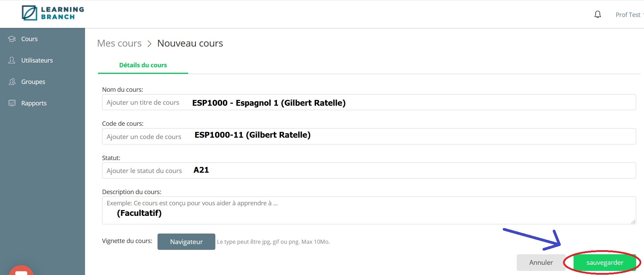Click the Navigateur upload button
The image size is (644, 275).
tap(186, 242)
